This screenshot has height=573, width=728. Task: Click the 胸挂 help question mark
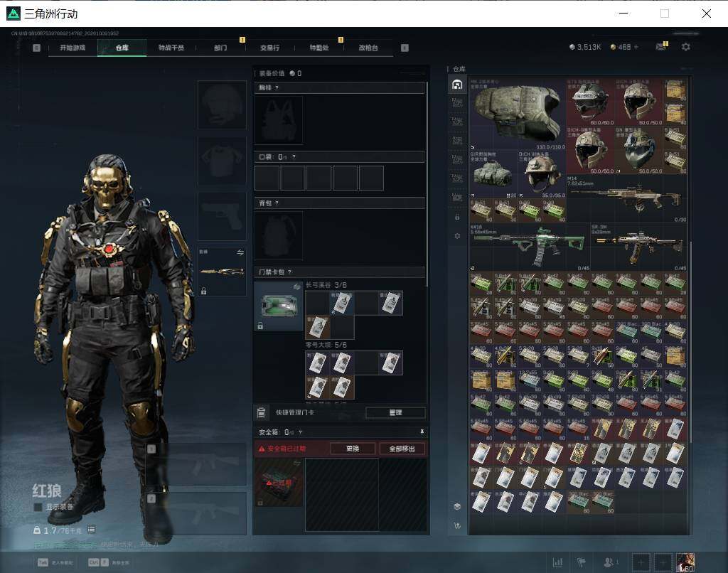(277, 87)
